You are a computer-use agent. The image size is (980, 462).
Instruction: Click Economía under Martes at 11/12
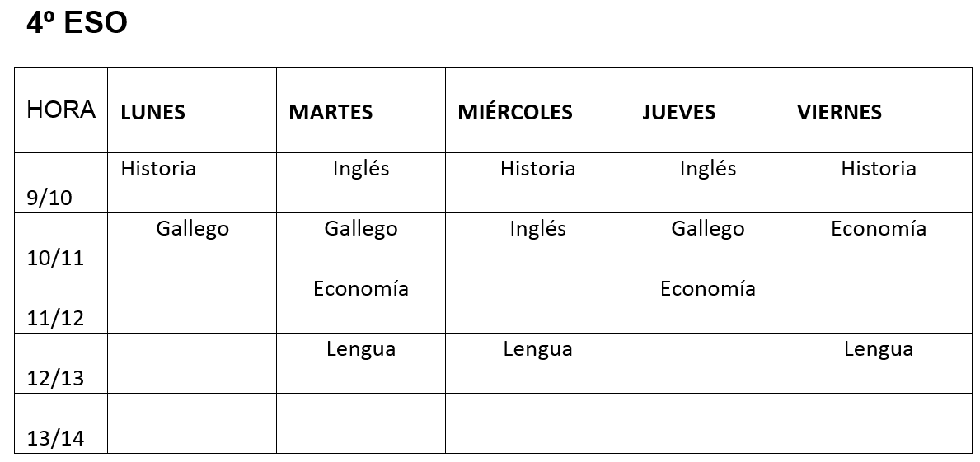pos(361,289)
